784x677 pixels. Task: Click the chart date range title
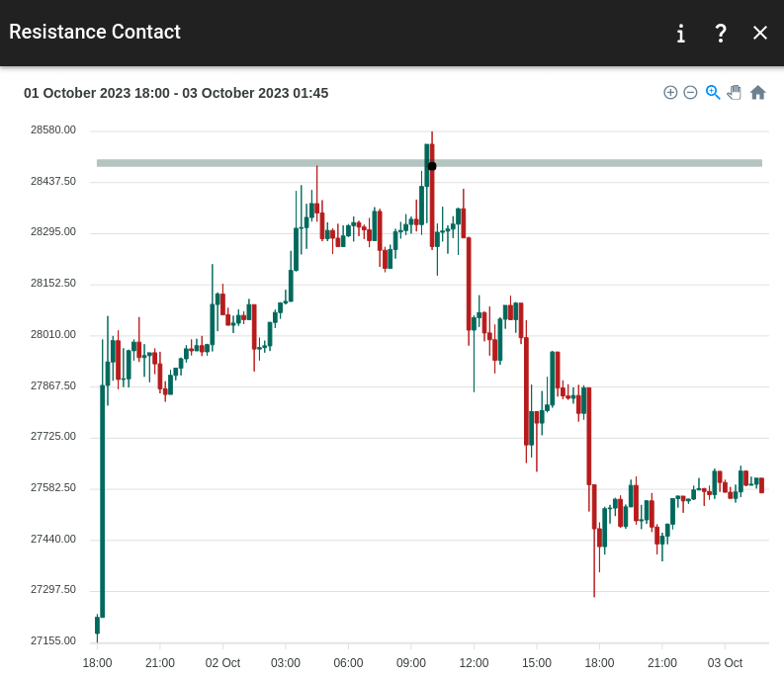pos(176,93)
